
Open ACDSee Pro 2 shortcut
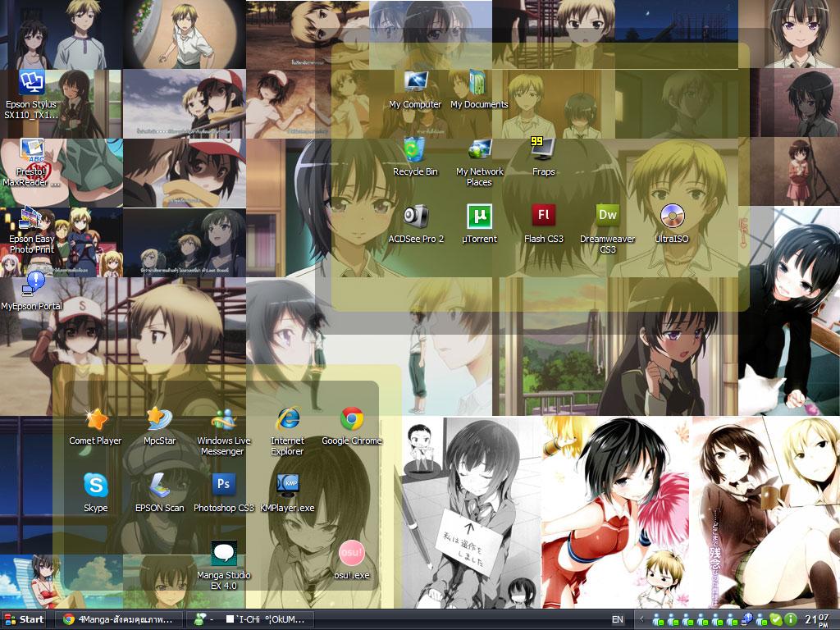416,225
